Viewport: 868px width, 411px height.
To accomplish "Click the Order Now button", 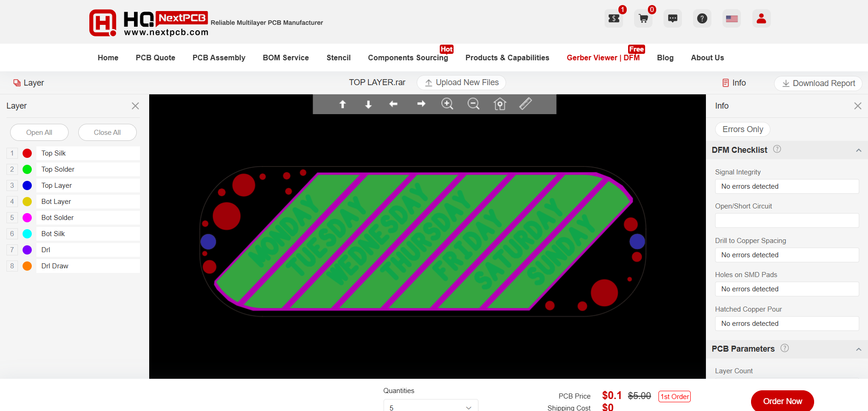I will [782, 401].
